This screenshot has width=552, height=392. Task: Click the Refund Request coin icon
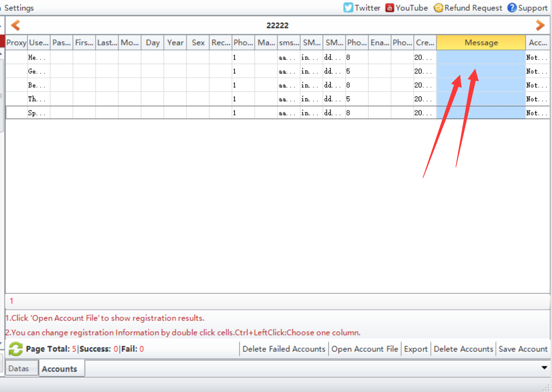coord(438,8)
